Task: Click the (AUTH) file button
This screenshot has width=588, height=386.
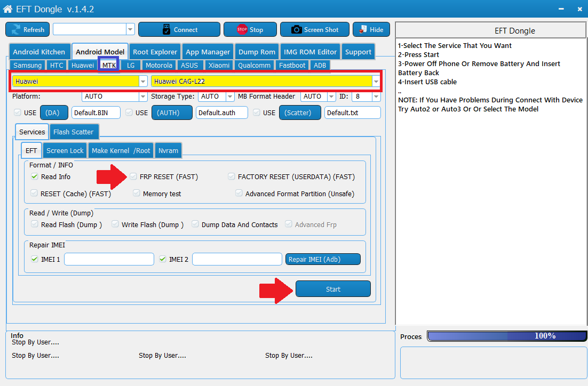Action: coord(172,112)
